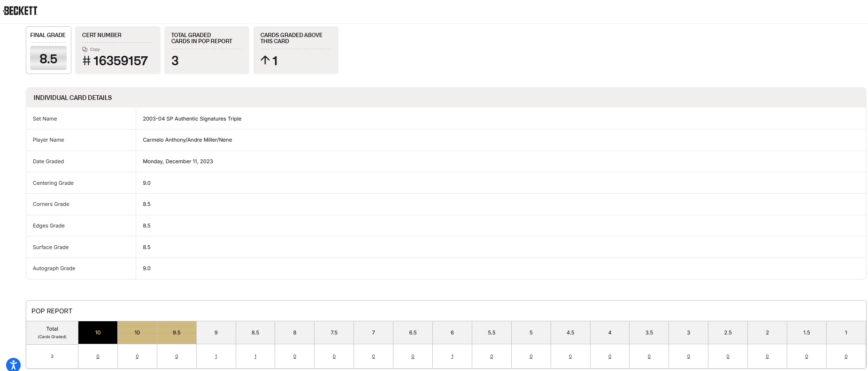This screenshot has height=371, width=868.
Task: Click the cert number 16359157
Action: [120, 61]
